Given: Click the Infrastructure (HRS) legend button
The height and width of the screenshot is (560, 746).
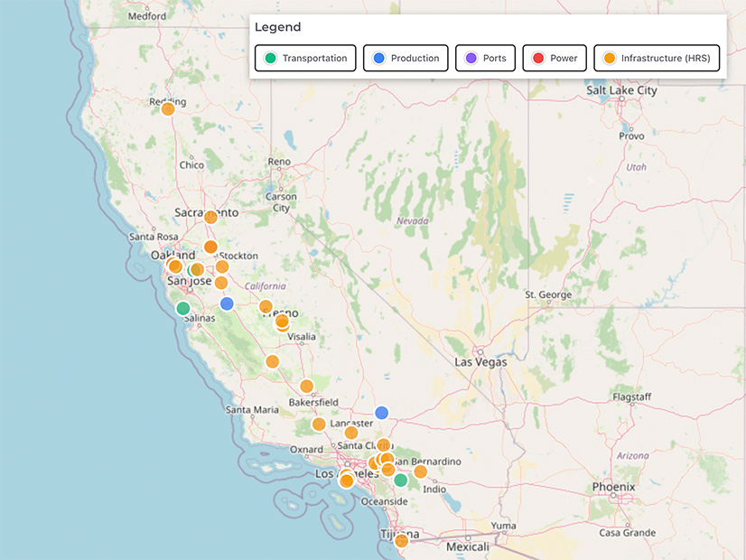Looking at the screenshot, I should (657, 58).
